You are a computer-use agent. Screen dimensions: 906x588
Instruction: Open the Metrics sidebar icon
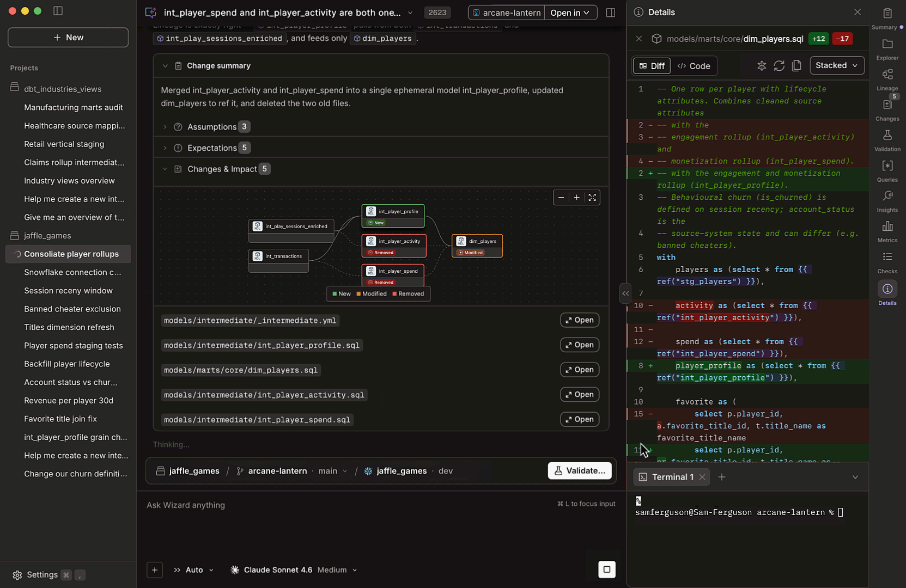[x=887, y=226]
